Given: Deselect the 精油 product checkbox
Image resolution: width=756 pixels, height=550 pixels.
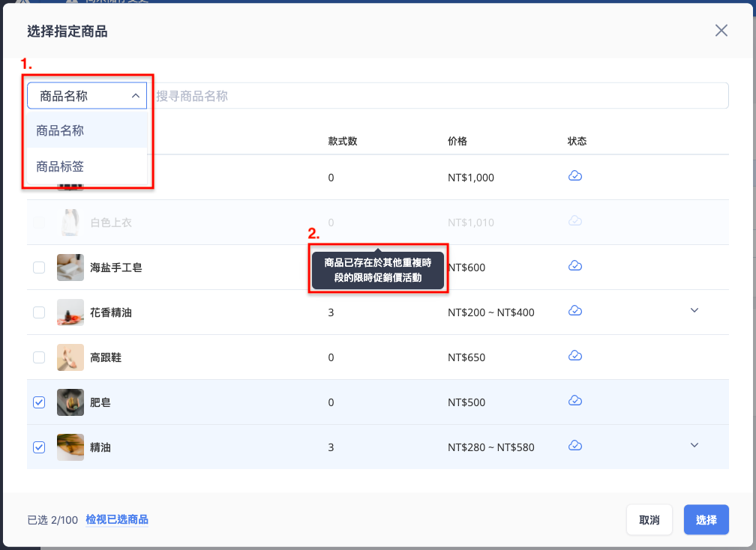Looking at the screenshot, I should tap(39, 447).
